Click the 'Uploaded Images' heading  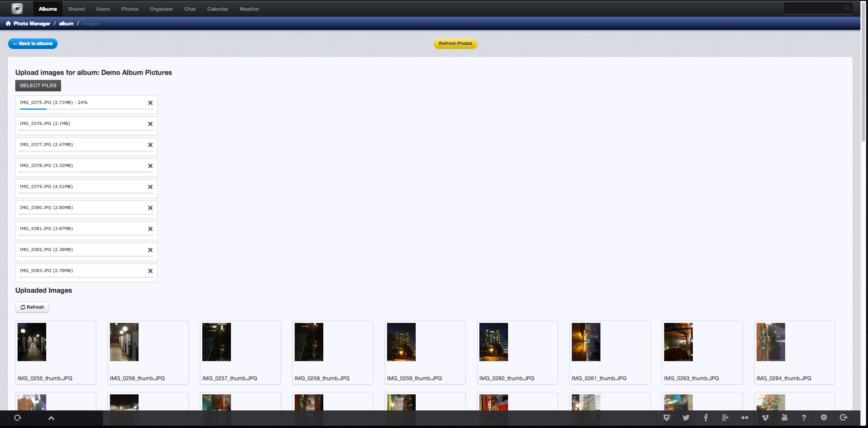(44, 290)
